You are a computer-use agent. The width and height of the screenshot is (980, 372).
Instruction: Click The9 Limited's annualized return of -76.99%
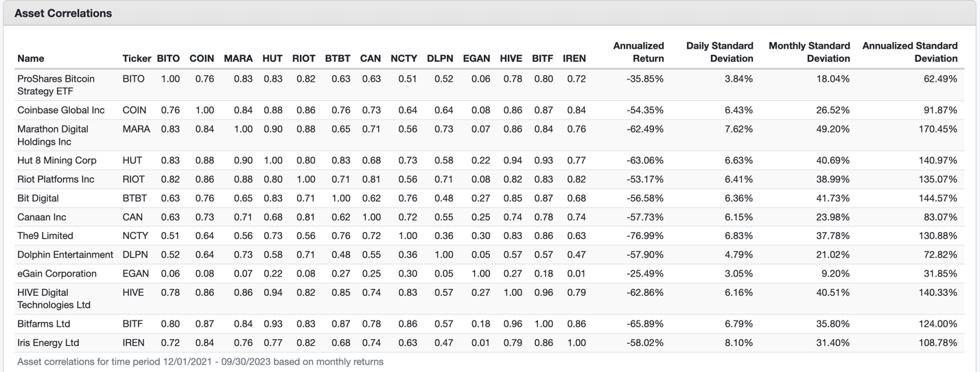pos(644,235)
